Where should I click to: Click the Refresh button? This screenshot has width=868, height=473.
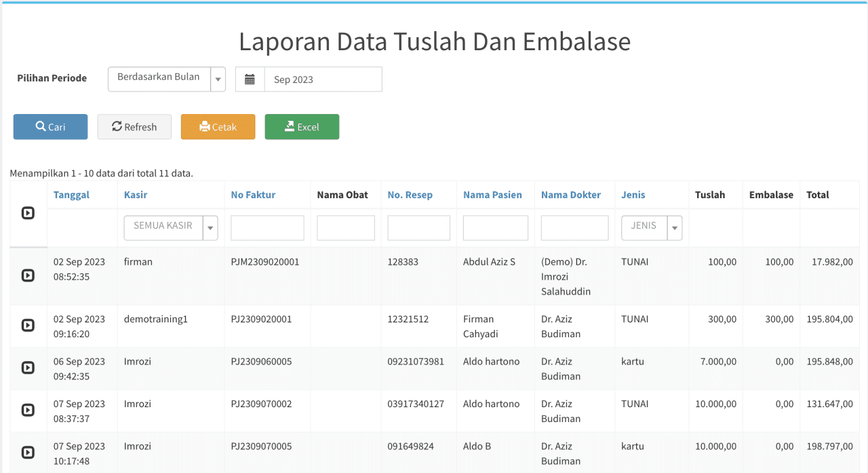134,127
